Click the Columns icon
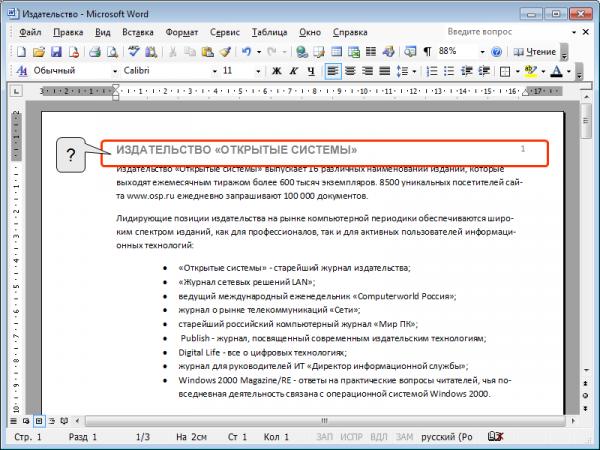Screen dimensions: 600x450 [371, 52]
